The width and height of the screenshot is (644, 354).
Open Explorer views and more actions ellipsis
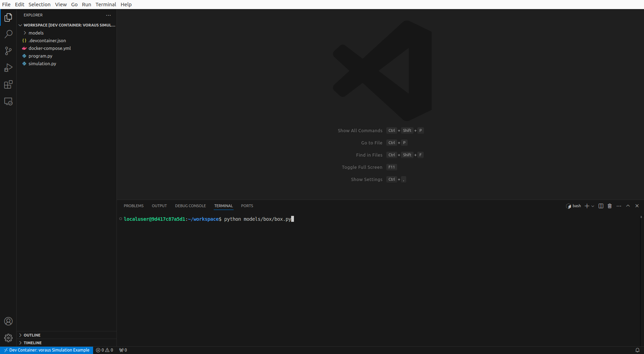(x=108, y=15)
